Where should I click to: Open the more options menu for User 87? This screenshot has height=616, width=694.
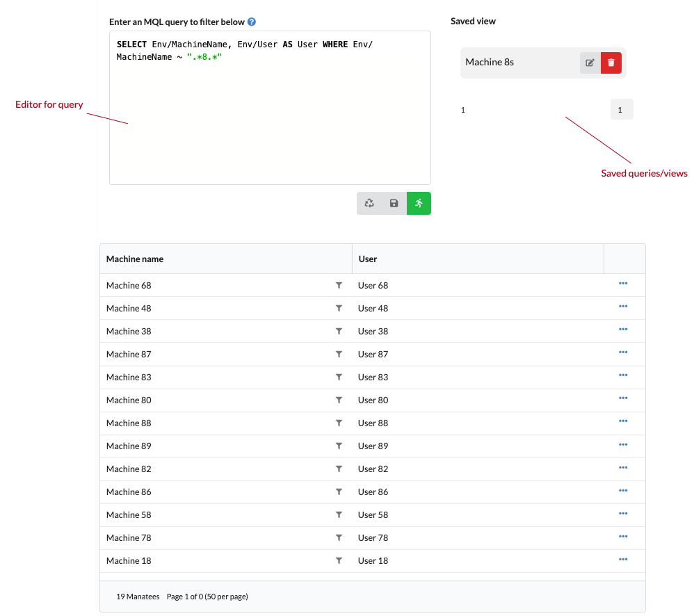[623, 352]
